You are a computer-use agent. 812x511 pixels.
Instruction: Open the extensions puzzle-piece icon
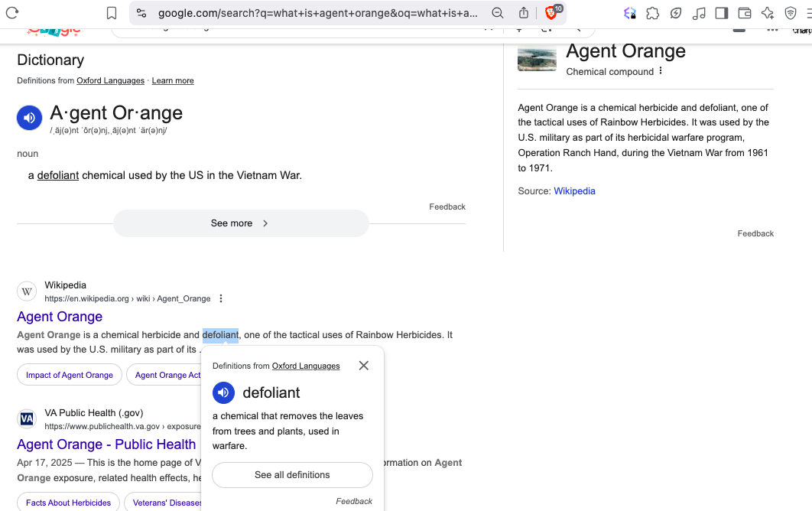652,13
